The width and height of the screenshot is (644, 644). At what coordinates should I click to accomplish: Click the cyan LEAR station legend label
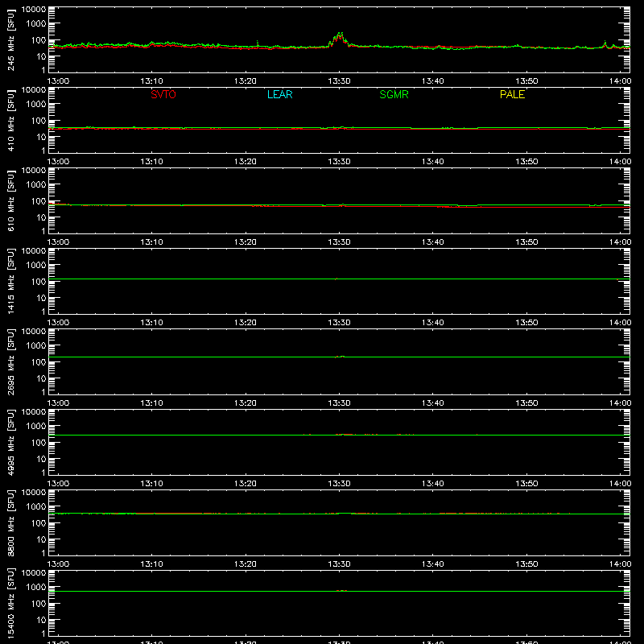tap(279, 94)
